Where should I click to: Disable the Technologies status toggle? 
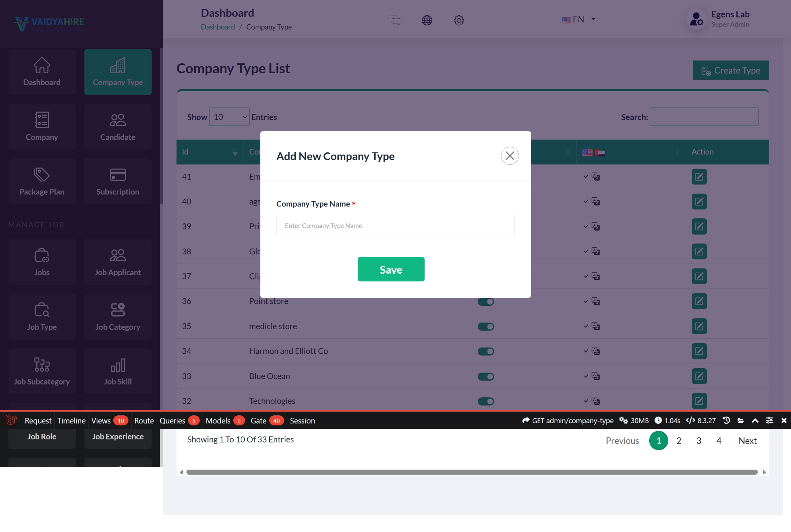click(x=486, y=401)
